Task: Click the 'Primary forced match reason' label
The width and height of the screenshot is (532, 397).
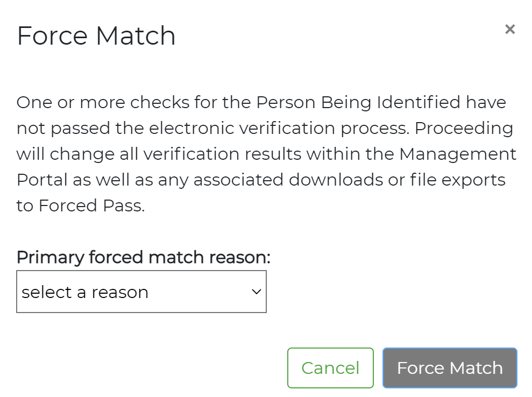Action: 143,257
